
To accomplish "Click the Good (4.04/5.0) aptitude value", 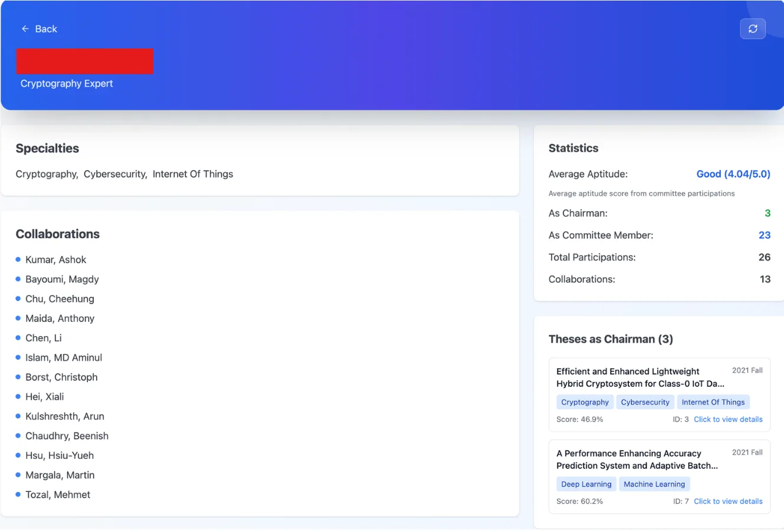I will pos(733,174).
